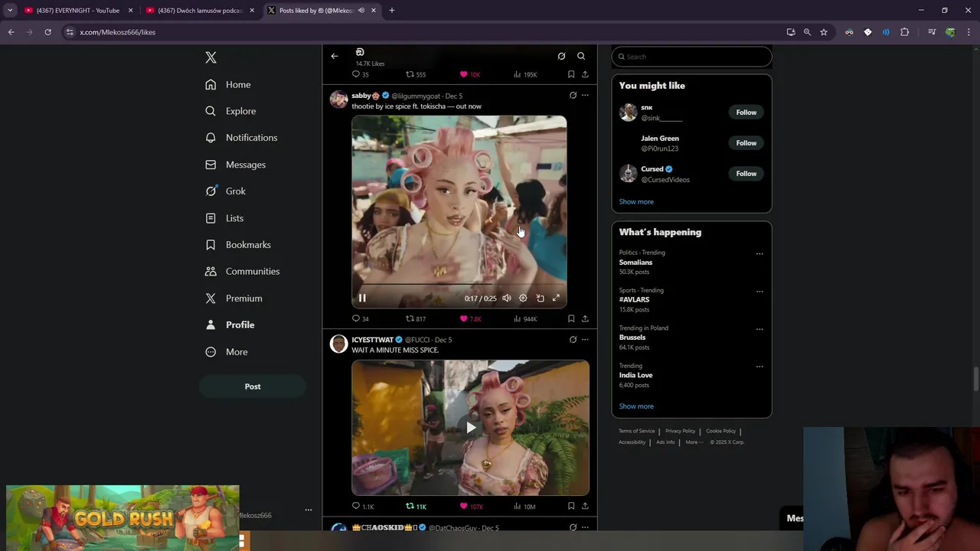This screenshot has height=551, width=980.
Task: Seek in the sabby video progress bar
Action: coord(459,285)
